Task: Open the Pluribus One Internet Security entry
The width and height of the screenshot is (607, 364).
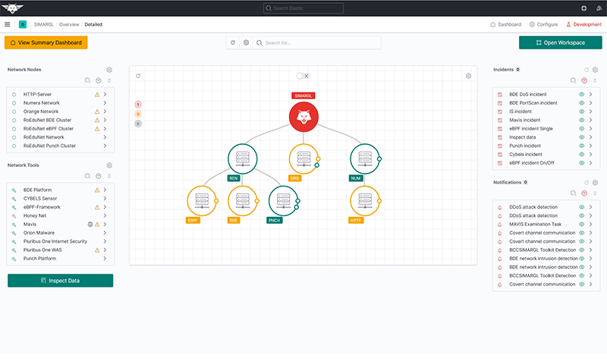Action: point(55,241)
